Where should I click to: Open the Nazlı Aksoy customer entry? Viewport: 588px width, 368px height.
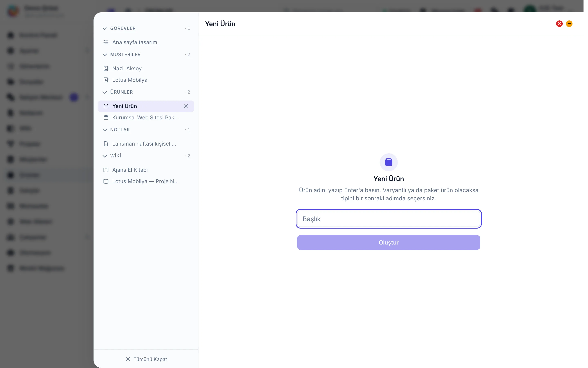[x=146, y=68]
